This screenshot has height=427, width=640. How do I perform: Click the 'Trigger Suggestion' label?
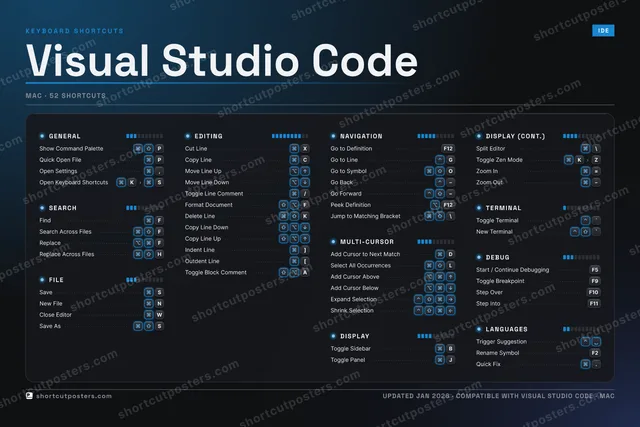pyautogui.click(x=501, y=342)
